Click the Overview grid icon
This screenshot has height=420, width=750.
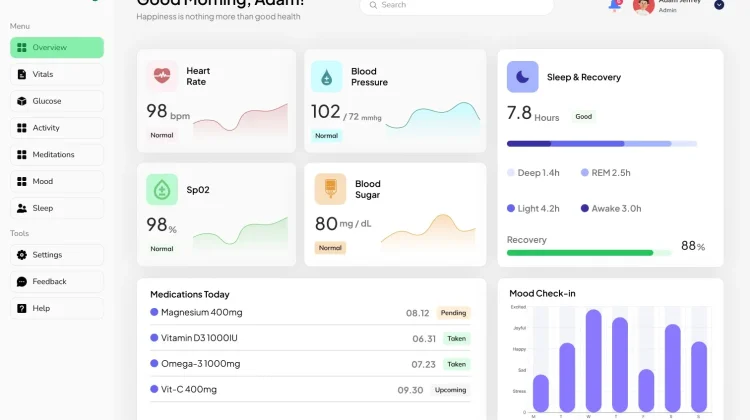point(22,47)
